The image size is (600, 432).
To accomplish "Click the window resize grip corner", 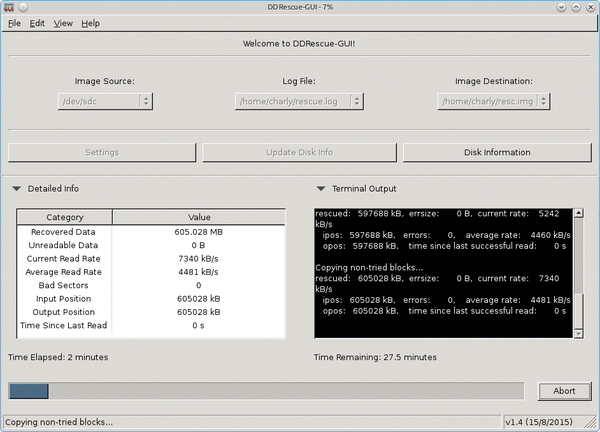I will [x=591, y=422].
